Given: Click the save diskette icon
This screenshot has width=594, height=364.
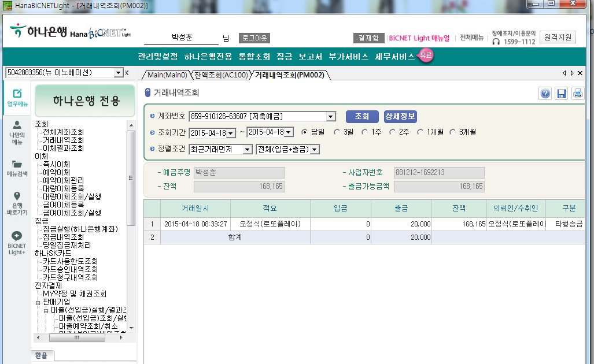Looking at the screenshot, I should click(561, 94).
